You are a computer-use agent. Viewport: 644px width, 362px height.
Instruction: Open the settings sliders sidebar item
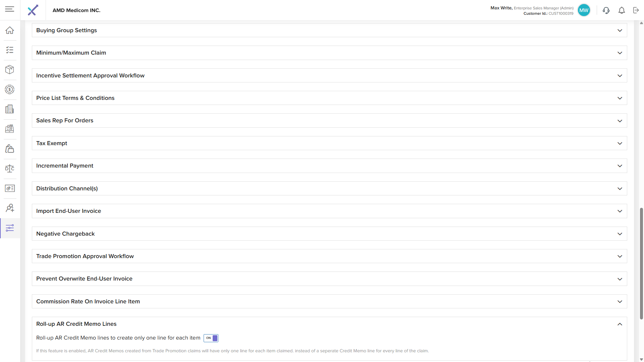(10, 228)
